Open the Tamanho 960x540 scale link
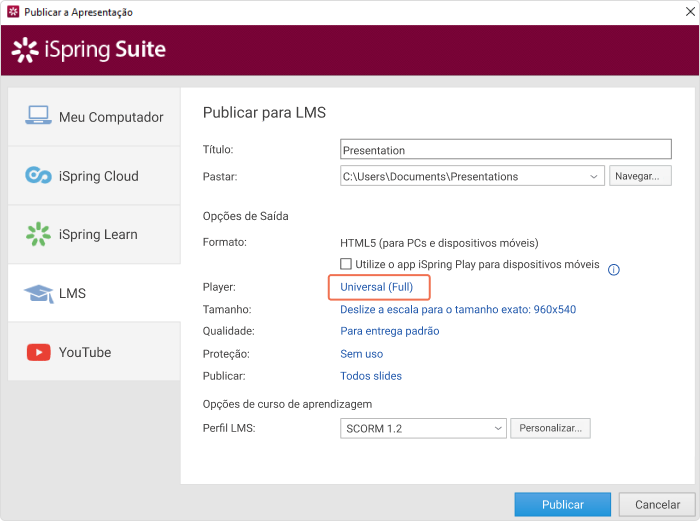 pyautogui.click(x=458, y=309)
